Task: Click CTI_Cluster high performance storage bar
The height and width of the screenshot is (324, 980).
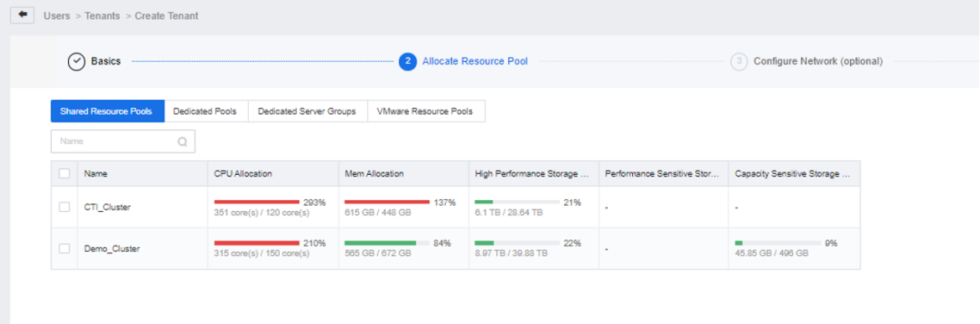Action: point(517,202)
